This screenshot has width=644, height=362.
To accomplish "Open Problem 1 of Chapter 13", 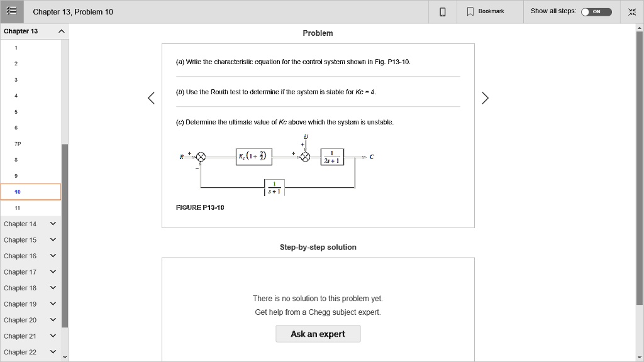I will 16,47.
